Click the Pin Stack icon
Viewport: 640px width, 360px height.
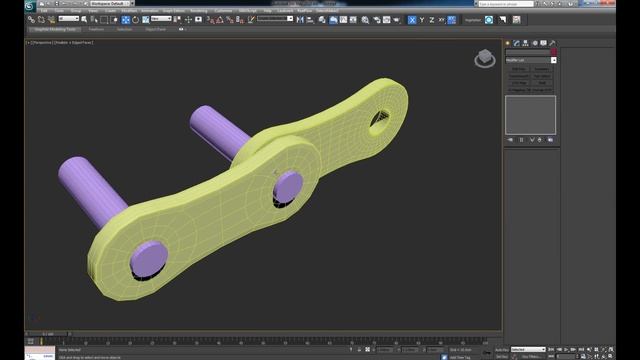pos(510,140)
